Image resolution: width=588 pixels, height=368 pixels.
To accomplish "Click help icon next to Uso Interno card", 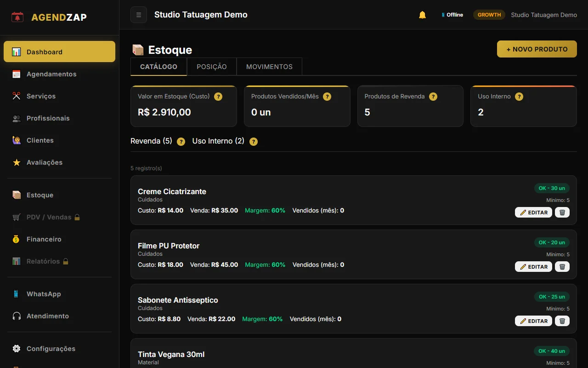I will 519,97.
